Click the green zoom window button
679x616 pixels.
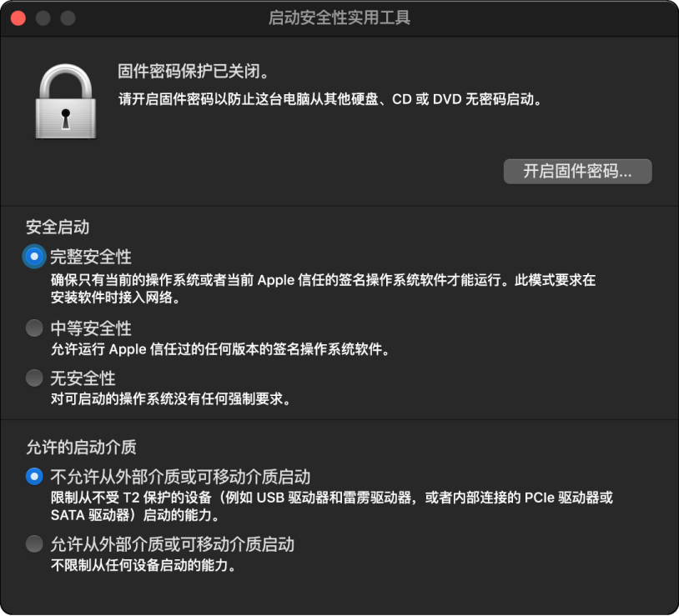68,18
